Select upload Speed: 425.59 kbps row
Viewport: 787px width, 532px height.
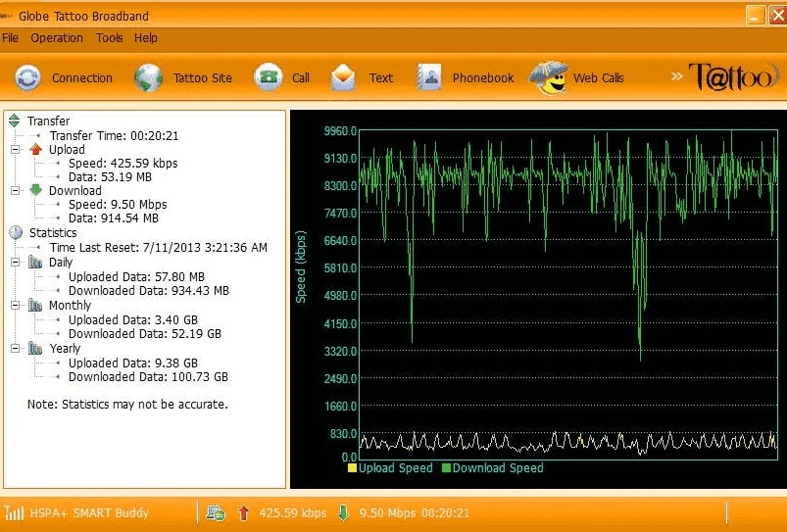pos(123,163)
